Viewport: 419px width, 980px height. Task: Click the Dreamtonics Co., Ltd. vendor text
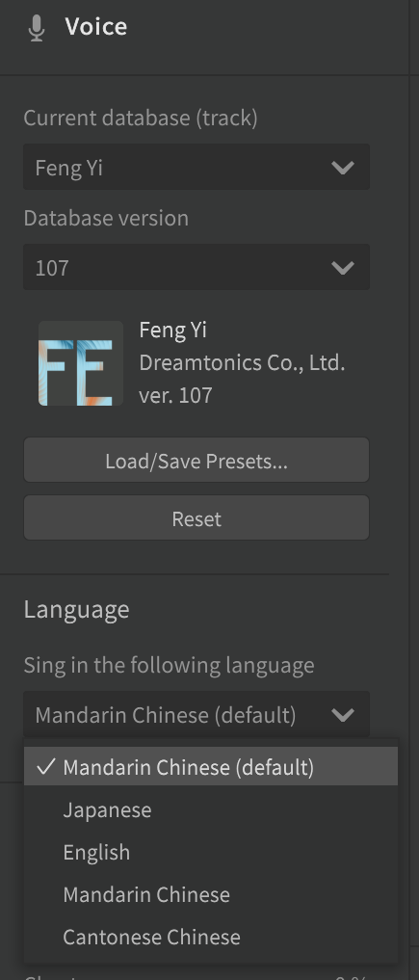pyautogui.click(x=242, y=362)
